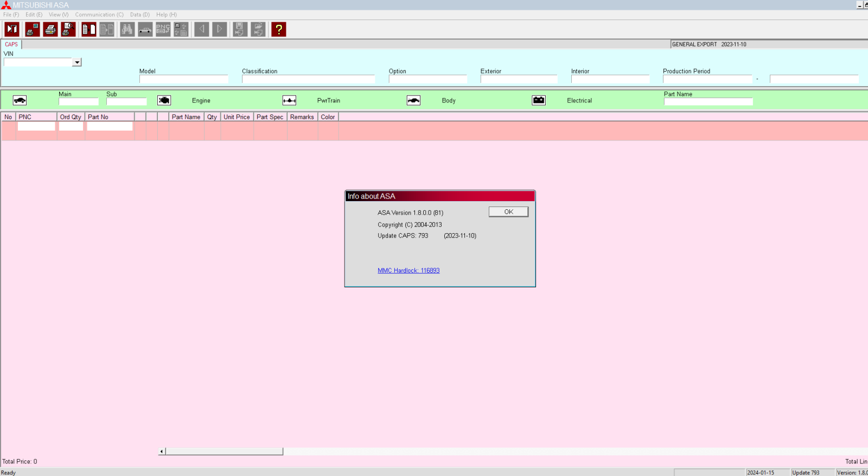Click the binoculars search icon
Viewport: 868px width, 476px height.
(127, 29)
